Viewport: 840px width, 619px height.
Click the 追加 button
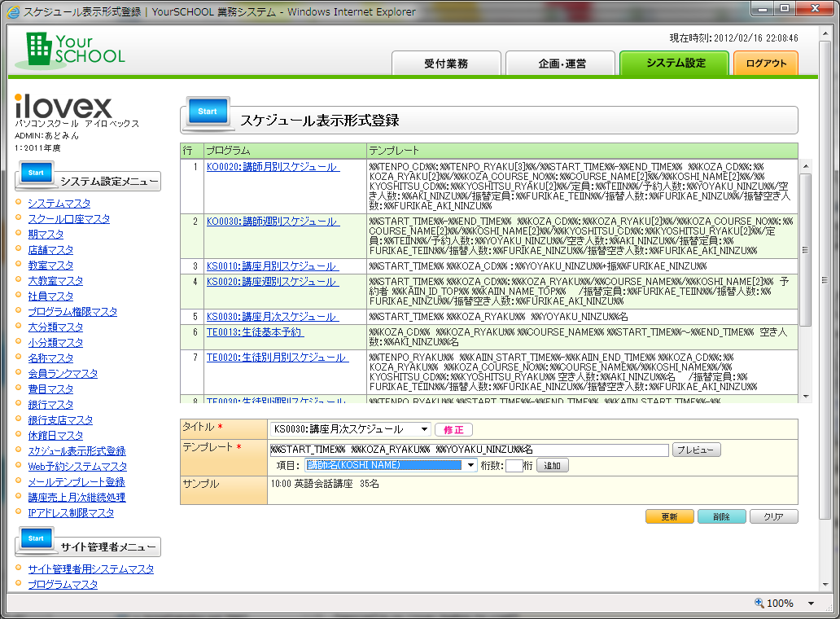[553, 466]
